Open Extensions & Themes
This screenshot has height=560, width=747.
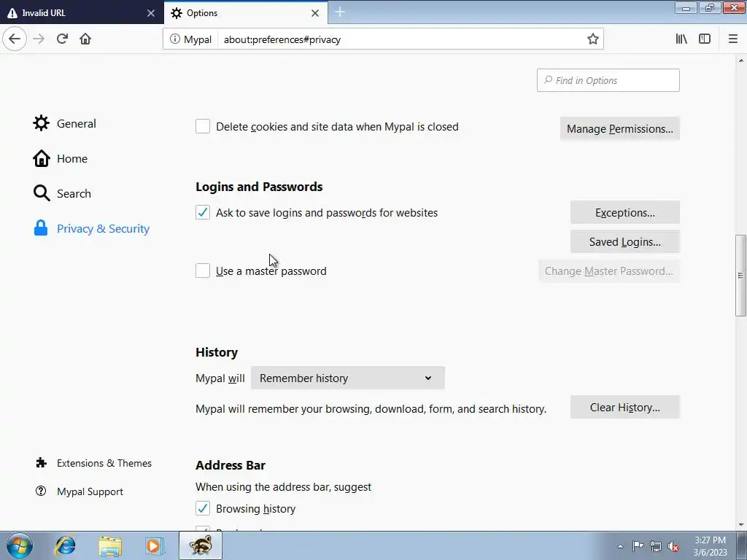click(93, 463)
